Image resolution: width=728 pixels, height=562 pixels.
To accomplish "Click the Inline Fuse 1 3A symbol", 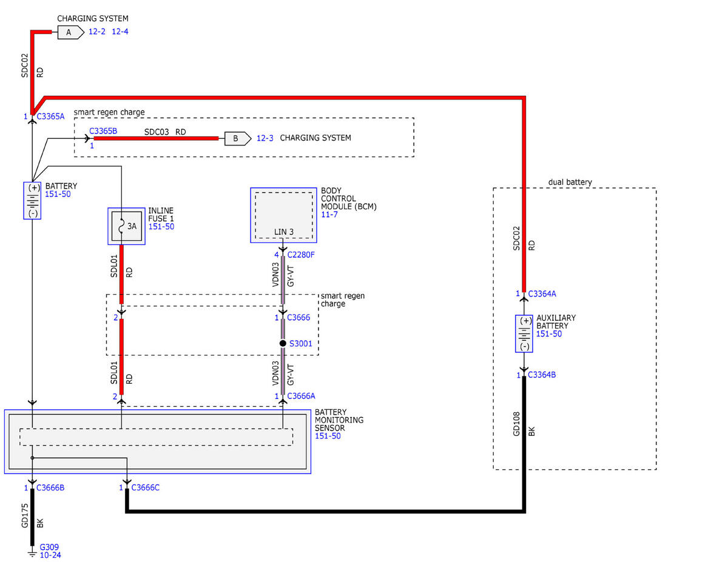I will pos(127,226).
